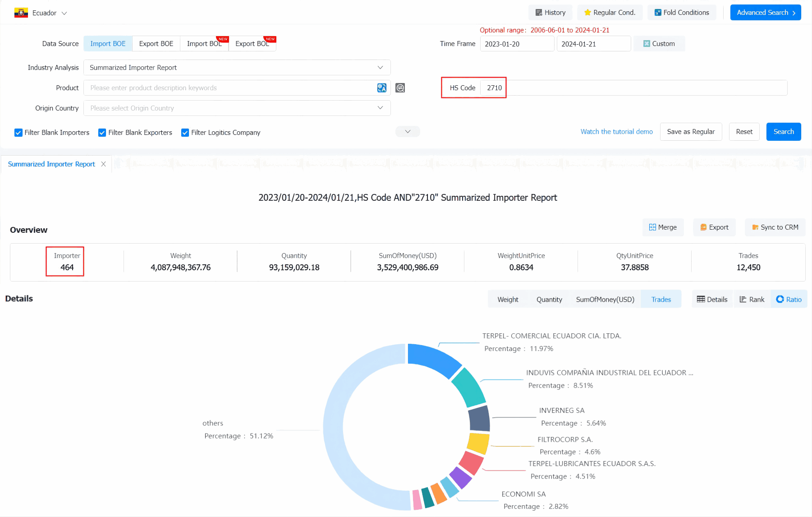The width and height of the screenshot is (812, 517).
Task: Toggle Filter Blank Importers checkbox
Action: (x=18, y=133)
